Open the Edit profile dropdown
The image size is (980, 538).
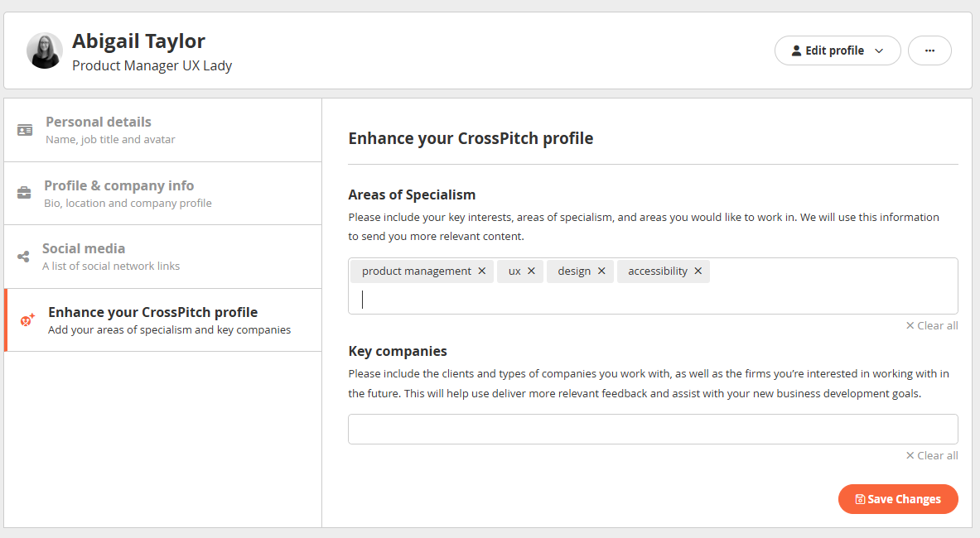click(838, 50)
